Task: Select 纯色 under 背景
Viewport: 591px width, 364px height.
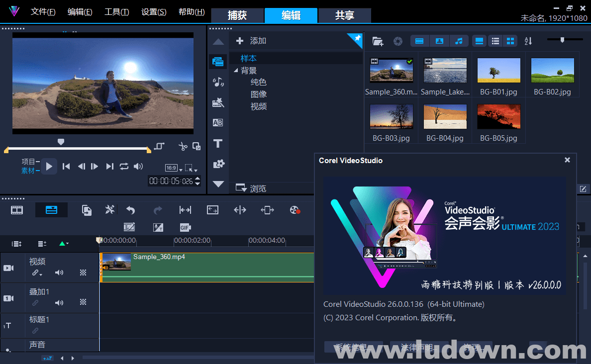Action: [x=259, y=82]
